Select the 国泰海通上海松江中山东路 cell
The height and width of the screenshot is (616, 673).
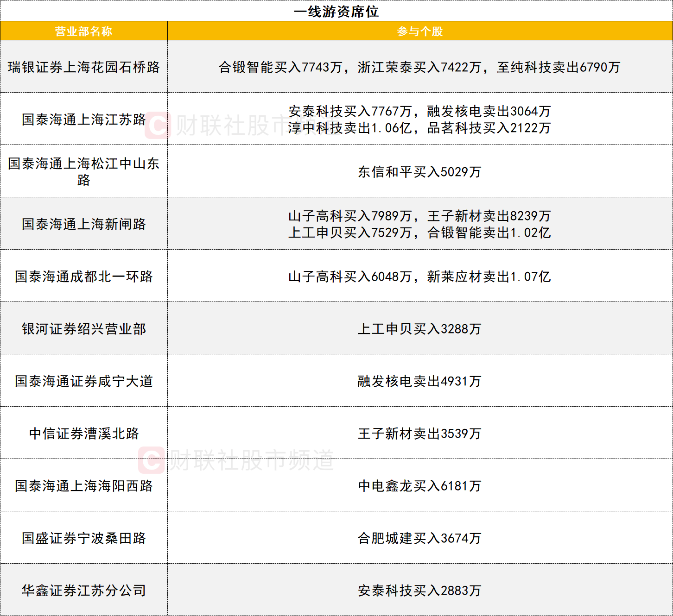pos(84,171)
